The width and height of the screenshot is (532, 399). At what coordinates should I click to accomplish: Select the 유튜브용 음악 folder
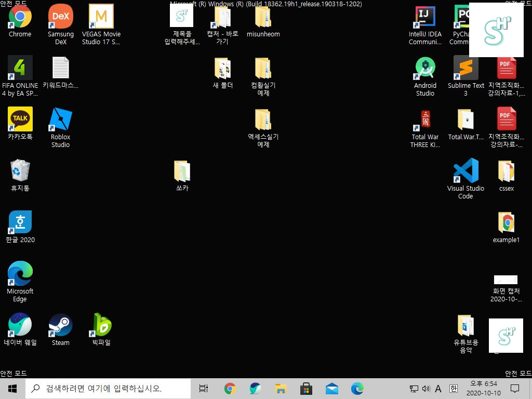tap(466, 334)
